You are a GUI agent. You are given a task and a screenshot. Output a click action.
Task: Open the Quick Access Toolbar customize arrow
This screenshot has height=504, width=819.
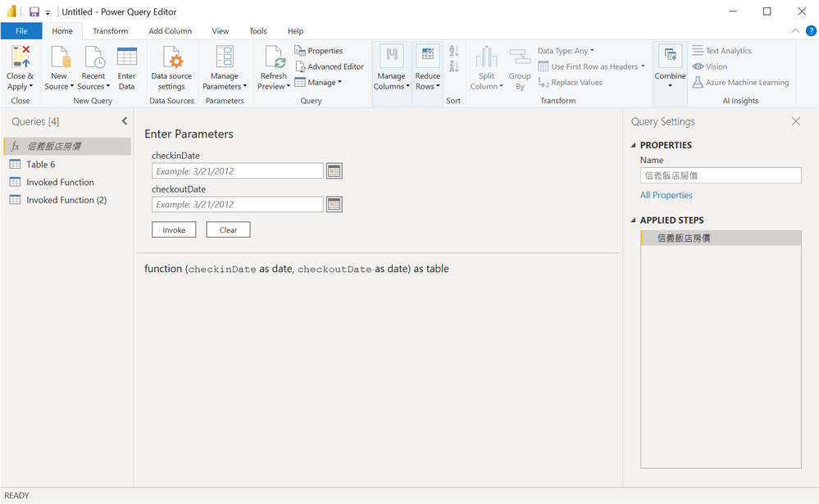pos(48,12)
